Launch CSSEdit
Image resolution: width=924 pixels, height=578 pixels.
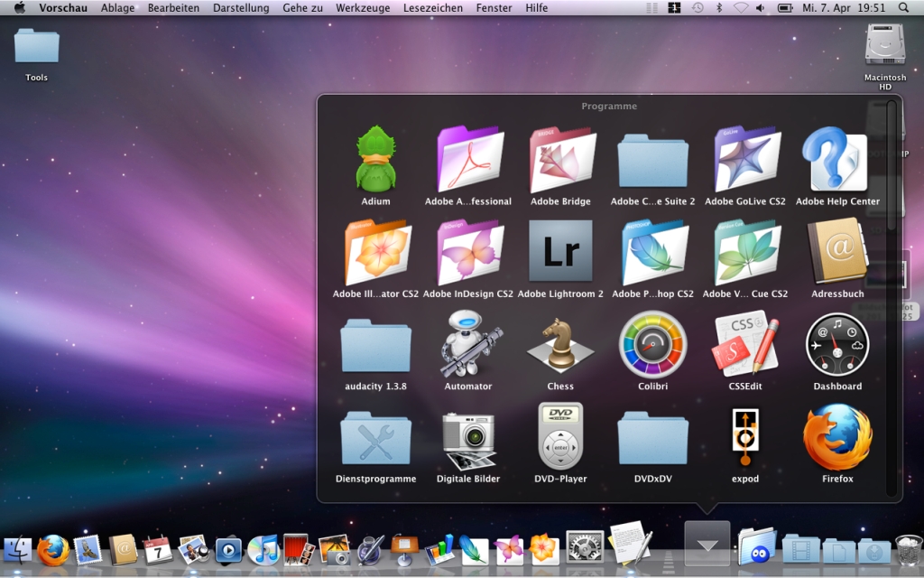tap(745, 345)
